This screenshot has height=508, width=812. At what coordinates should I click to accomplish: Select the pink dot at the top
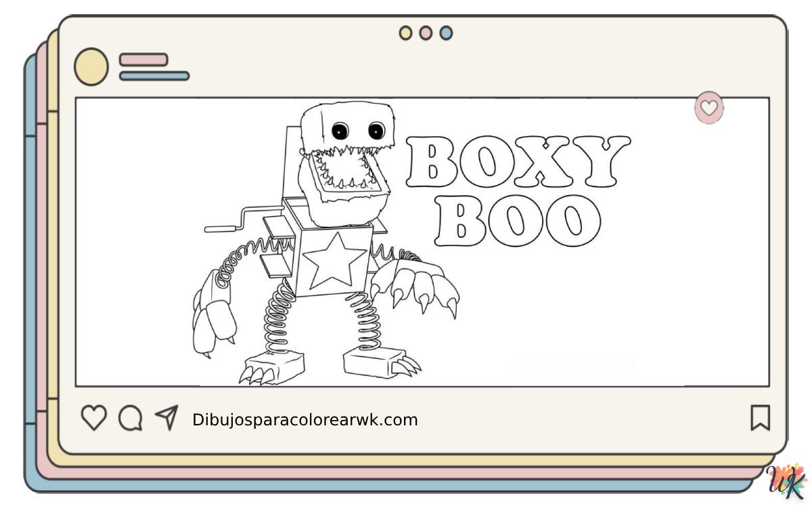click(x=426, y=33)
